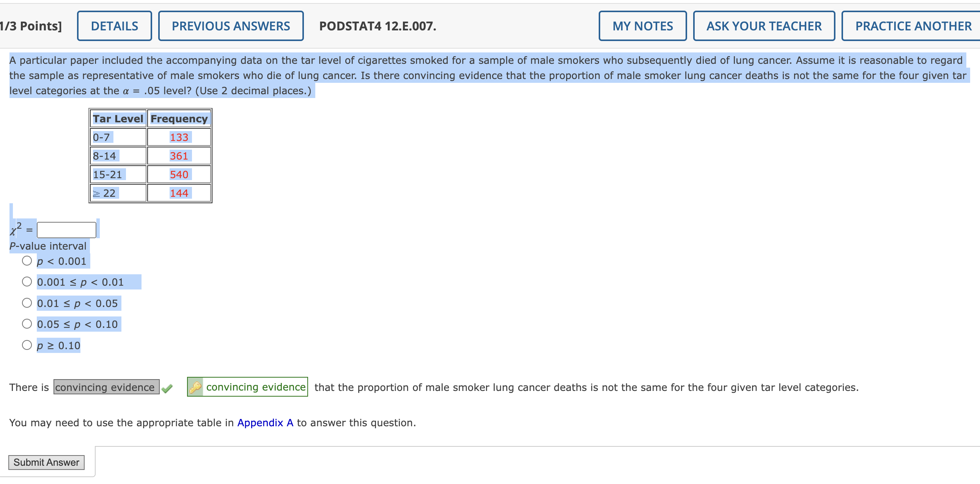Image resolution: width=980 pixels, height=484 pixels.
Task: Select the graded convincing evidence answer box
Action: tap(105, 387)
